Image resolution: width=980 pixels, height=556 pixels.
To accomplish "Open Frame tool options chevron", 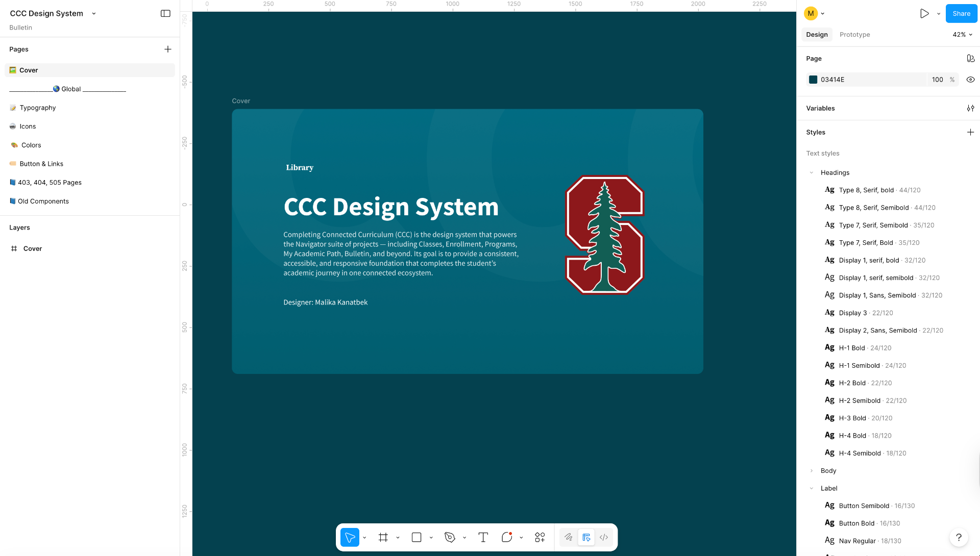I will 398,538.
